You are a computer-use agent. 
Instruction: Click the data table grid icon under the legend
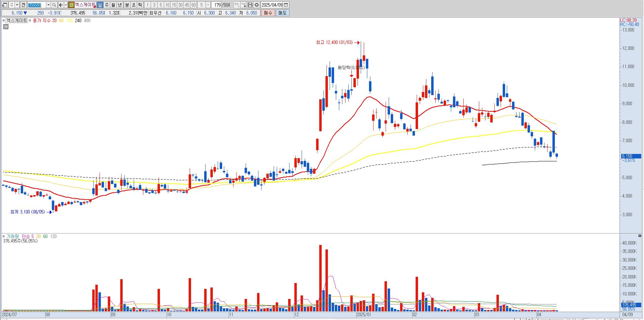(x=6, y=27)
